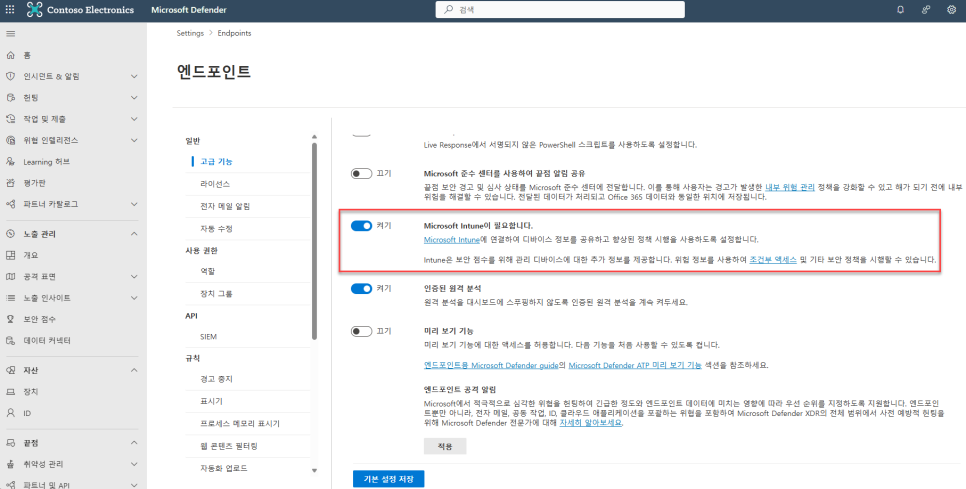Click 기본 설정 저장 button
The height and width of the screenshot is (489, 966).
389,479
